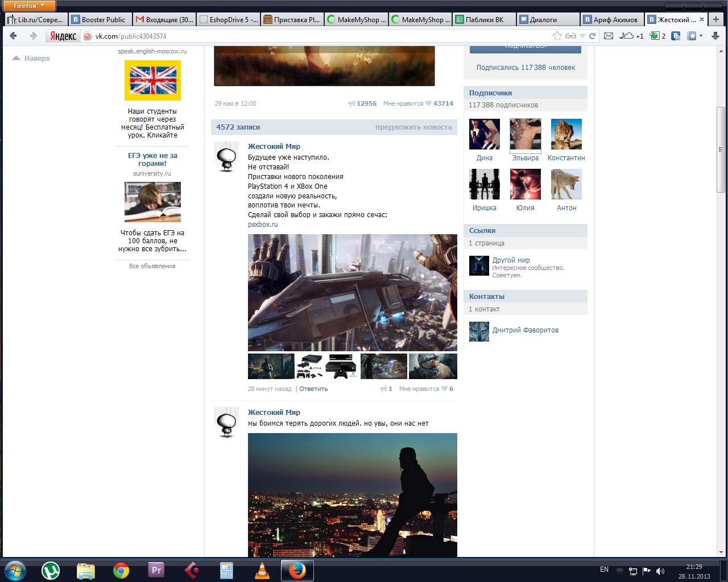This screenshot has height=582, width=728.
Task: Open the Windows Start button
Action: 15,570
